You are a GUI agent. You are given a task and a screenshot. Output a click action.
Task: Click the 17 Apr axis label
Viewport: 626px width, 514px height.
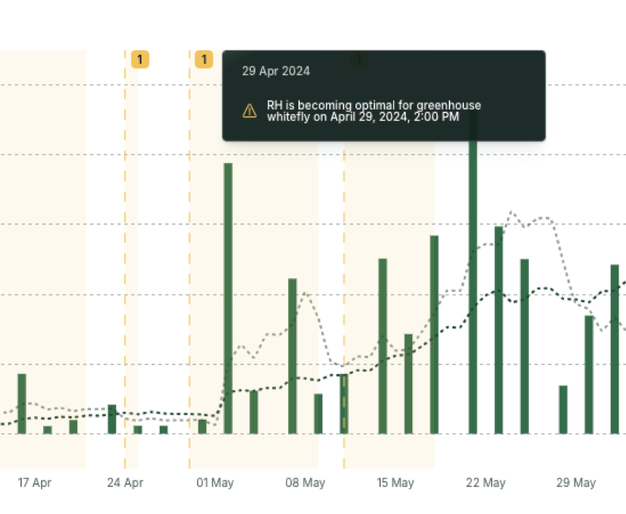pos(34,483)
